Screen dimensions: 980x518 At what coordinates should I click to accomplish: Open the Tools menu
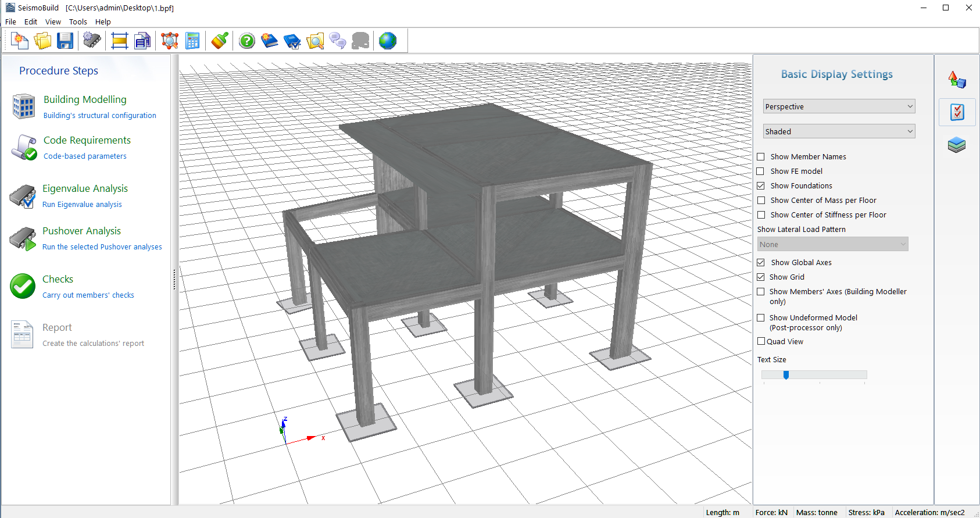tap(78, 22)
